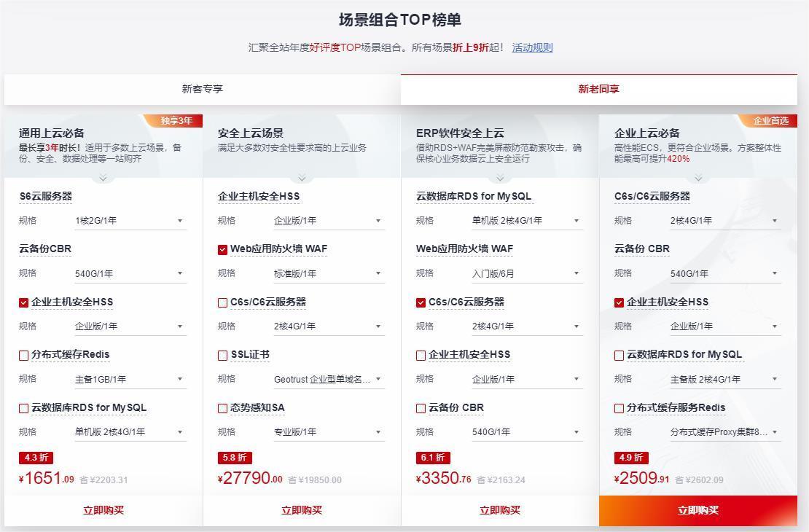
Task: Open RDS for MySQL spec dropdown in ERP软件安全上云 card
Action: point(527,221)
